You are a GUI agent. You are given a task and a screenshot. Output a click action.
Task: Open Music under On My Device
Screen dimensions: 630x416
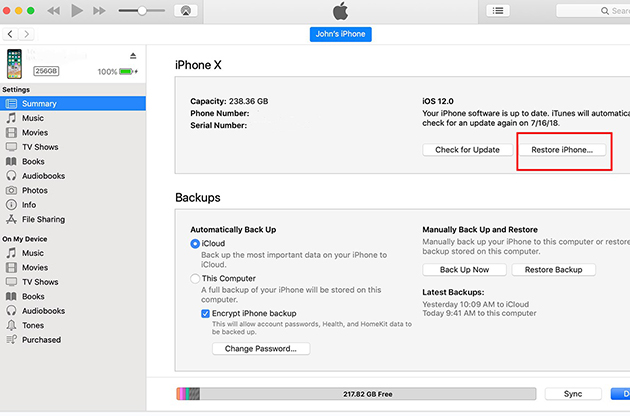[x=73, y=253]
